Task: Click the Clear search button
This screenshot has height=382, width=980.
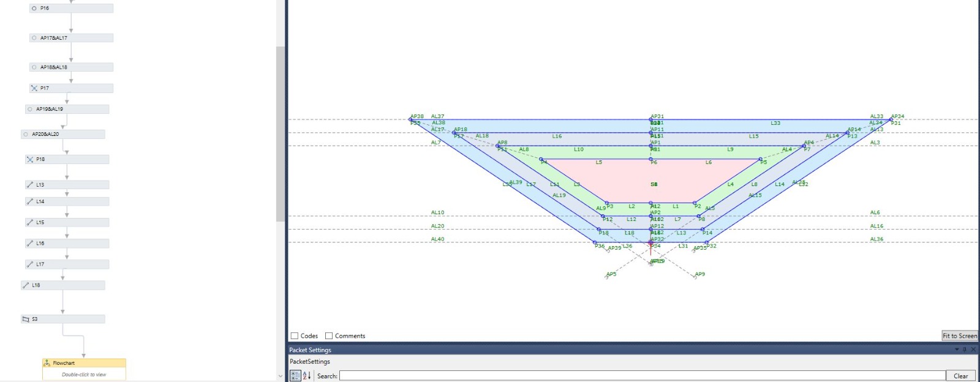Action: [x=960, y=376]
